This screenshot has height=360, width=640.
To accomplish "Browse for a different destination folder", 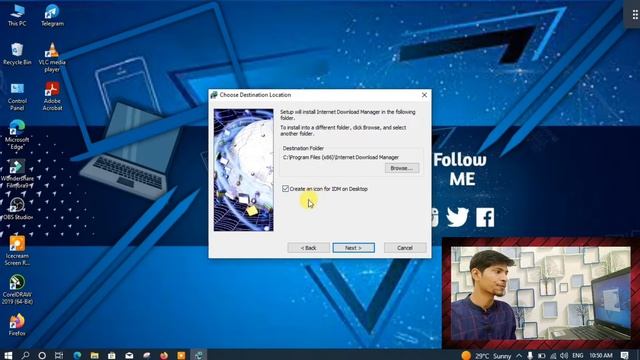I will click(x=402, y=168).
